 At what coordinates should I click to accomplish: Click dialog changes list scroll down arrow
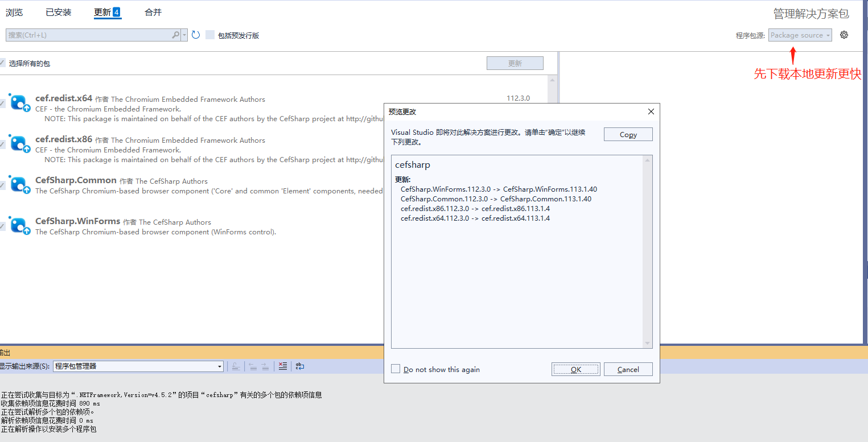point(647,344)
